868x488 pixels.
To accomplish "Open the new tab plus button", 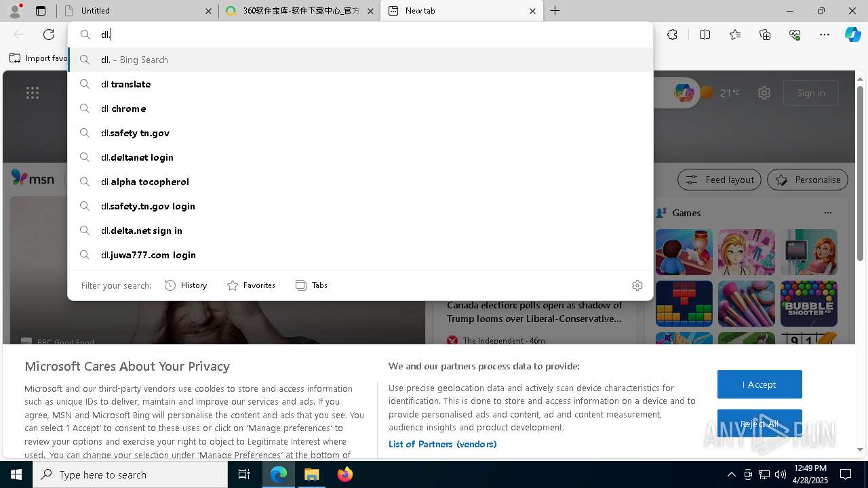I will click(555, 11).
